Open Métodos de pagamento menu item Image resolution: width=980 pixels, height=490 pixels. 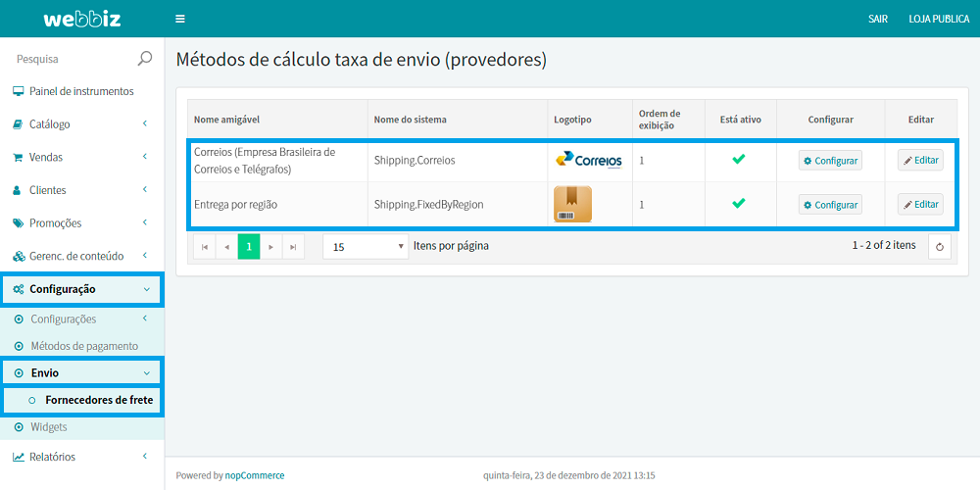coord(83,346)
